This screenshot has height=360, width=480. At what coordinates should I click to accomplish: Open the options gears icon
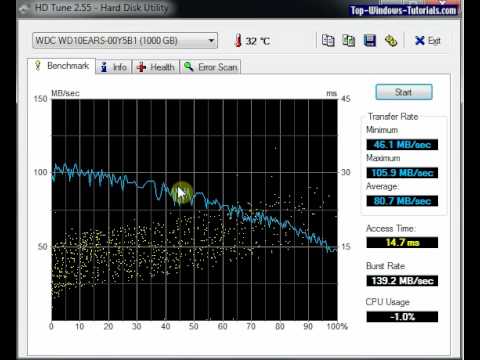click(x=391, y=41)
